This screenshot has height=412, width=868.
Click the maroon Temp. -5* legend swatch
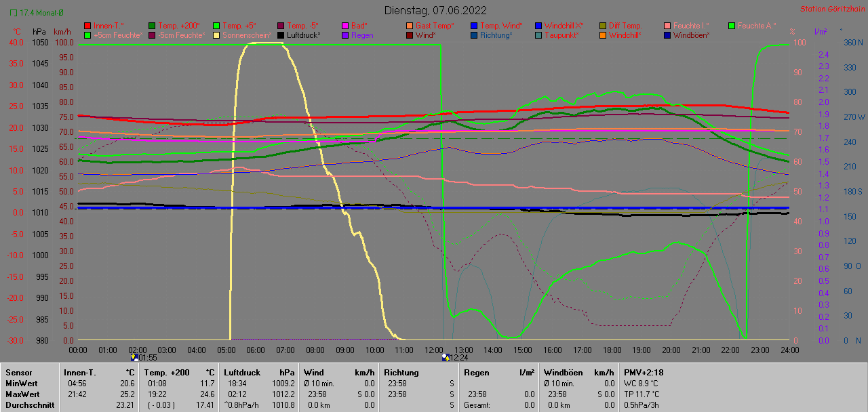tap(281, 26)
